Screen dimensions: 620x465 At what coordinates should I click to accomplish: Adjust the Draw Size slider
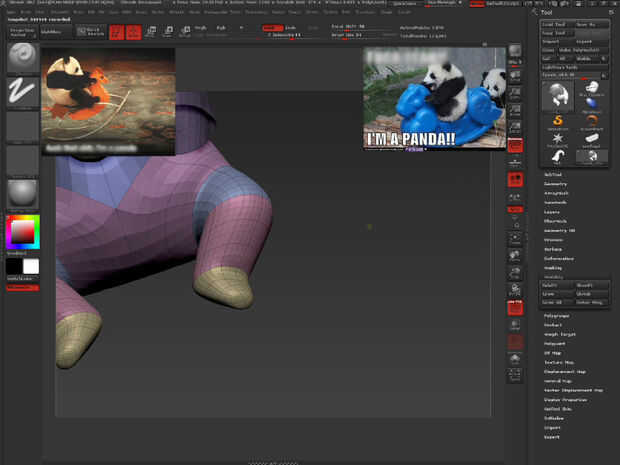pos(360,35)
